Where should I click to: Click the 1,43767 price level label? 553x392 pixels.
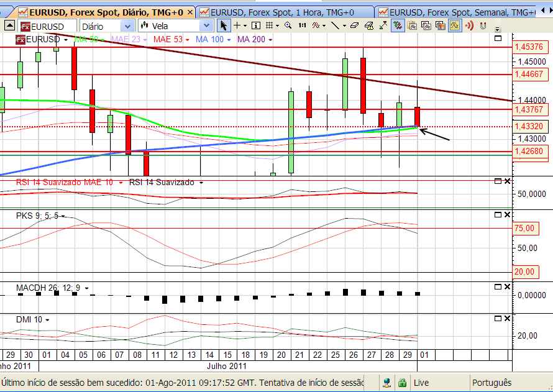tap(529, 109)
